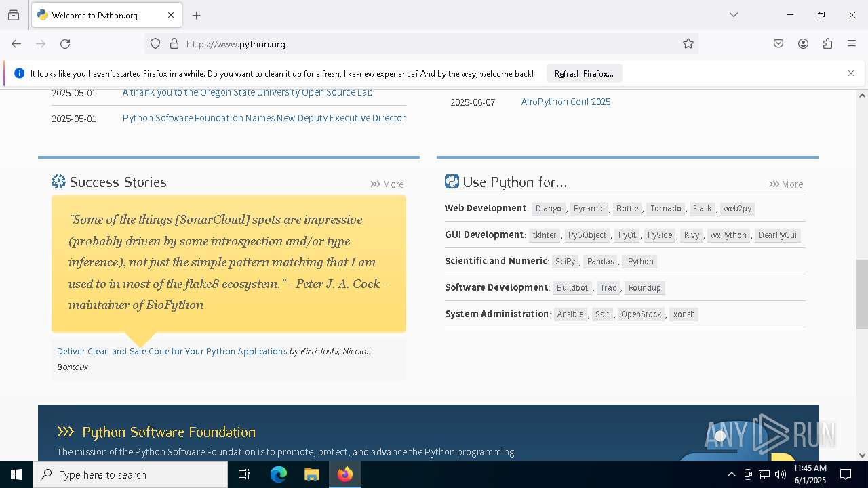Dismiss the Firefox refresh notification bar
The image size is (868, 488).
851,73
